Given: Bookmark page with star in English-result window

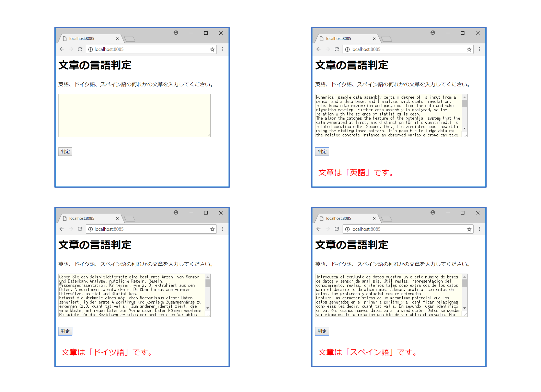Looking at the screenshot, I should (469, 49).
